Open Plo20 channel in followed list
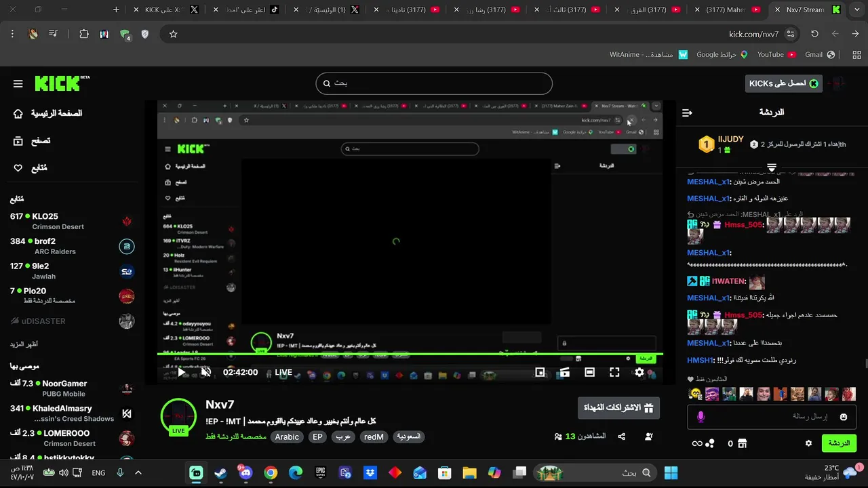868x488 pixels. coord(72,296)
